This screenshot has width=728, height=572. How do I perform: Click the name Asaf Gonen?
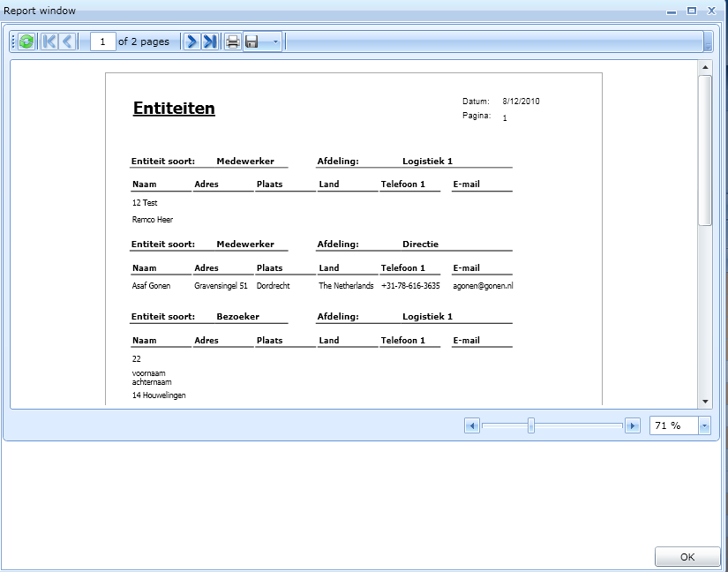pyautogui.click(x=151, y=286)
